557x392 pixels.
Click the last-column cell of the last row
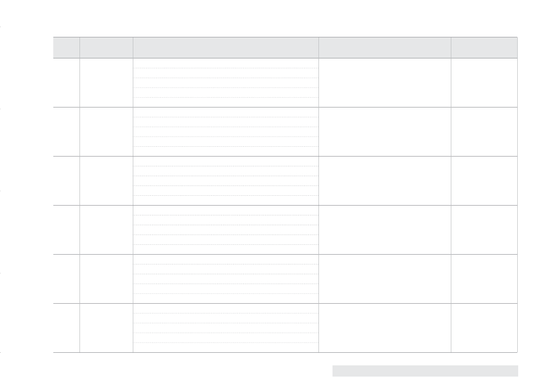click(x=484, y=328)
